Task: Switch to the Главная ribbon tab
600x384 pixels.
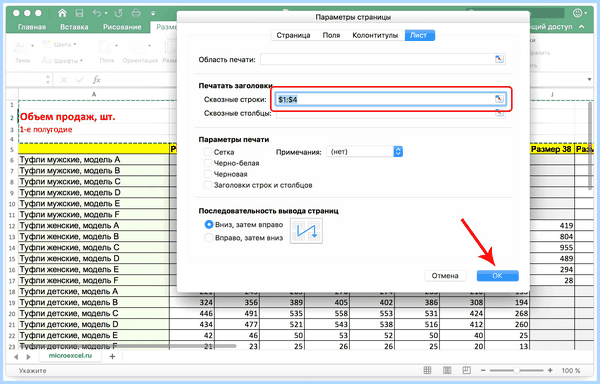Action: point(32,27)
